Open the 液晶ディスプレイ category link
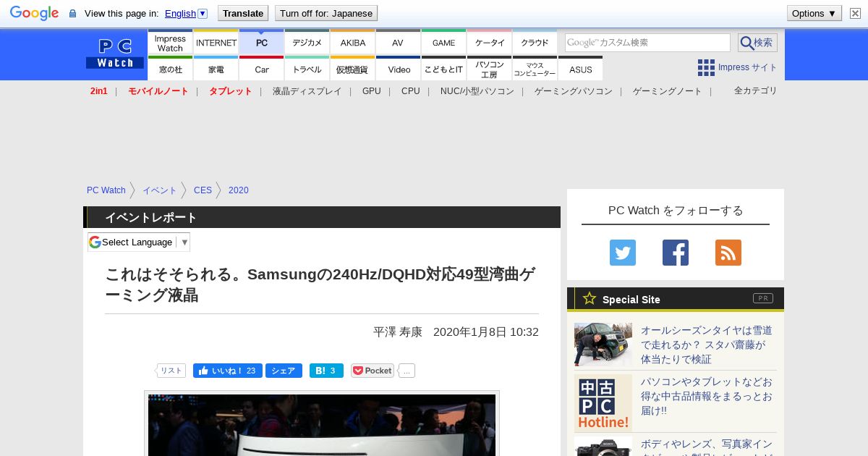Viewport: 868px width, 456px height. 307,91
